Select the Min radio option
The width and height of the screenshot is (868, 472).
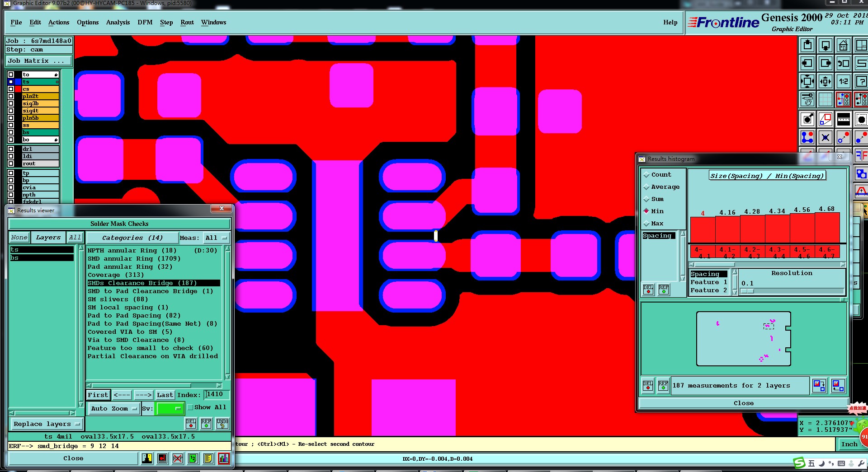pyautogui.click(x=646, y=211)
